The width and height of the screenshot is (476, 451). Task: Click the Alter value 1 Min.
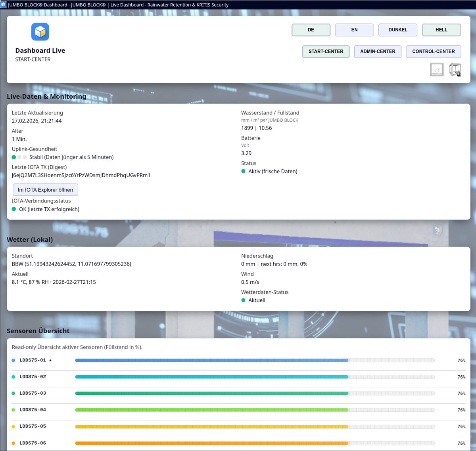(19, 139)
